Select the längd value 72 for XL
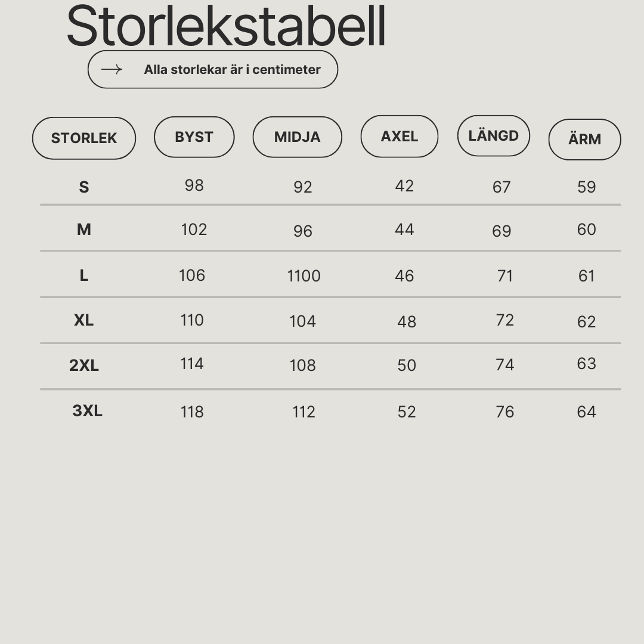Image resolution: width=644 pixels, height=644 pixels. point(505,320)
